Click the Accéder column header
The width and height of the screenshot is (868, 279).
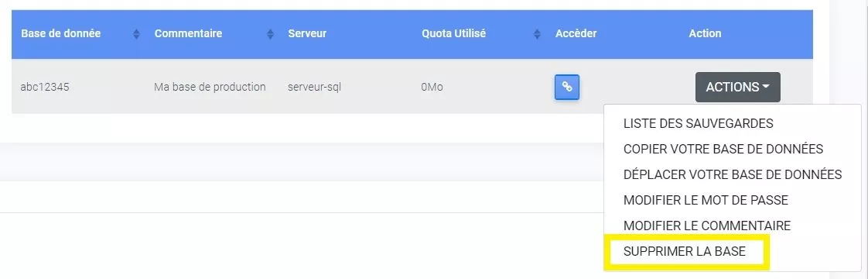click(x=576, y=33)
